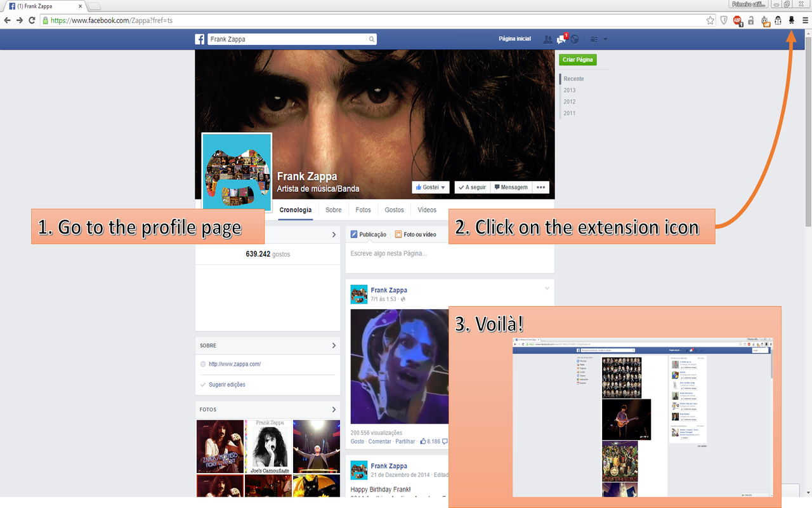Viewport: 812px width, 508px height.
Task: Click the book reader extension icon
Action: (778, 20)
